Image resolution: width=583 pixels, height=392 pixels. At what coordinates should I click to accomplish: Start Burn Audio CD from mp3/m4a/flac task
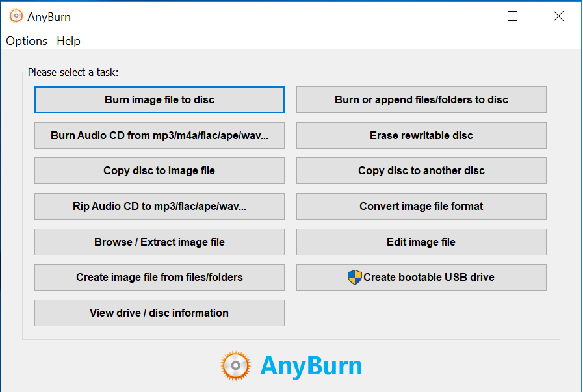[159, 136]
